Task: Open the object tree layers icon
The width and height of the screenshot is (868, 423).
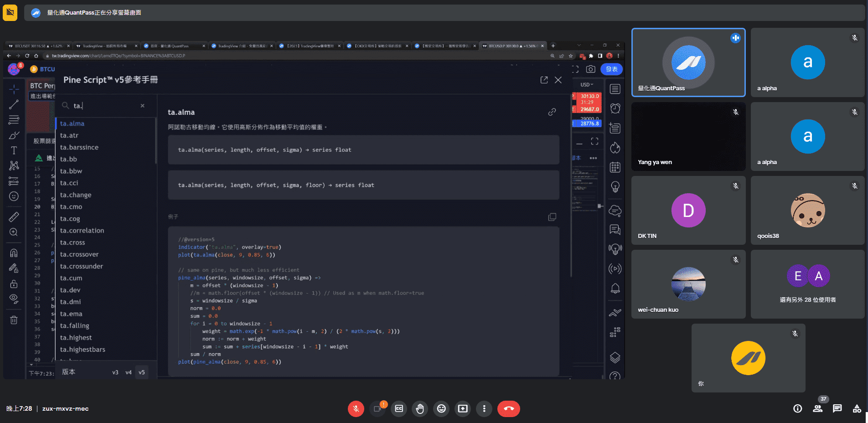Action: pyautogui.click(x=615, y=358)
